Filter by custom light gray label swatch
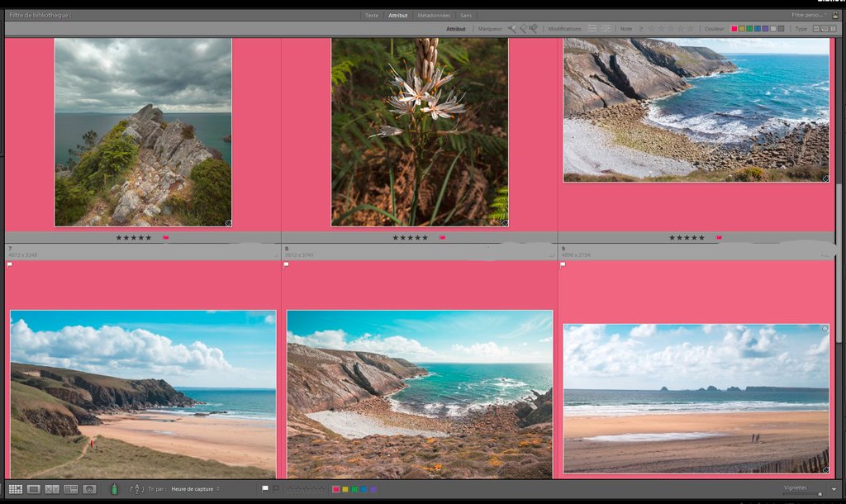The width and height of the screenshot is (846, 504). tap(773, 29)
